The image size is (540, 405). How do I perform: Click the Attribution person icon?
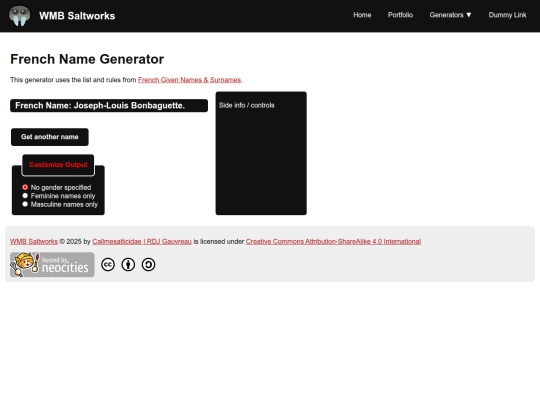click(x=128, y=264)
